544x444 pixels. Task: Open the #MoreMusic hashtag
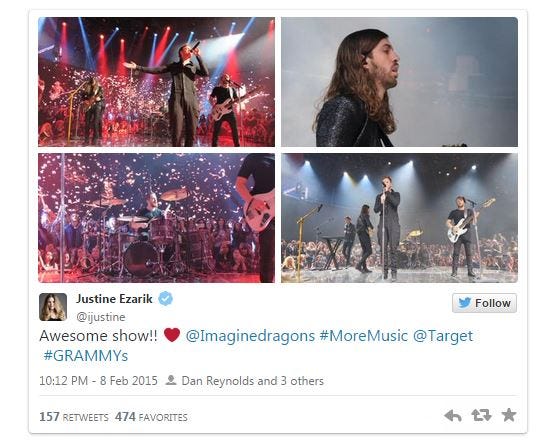coord(364,336)
